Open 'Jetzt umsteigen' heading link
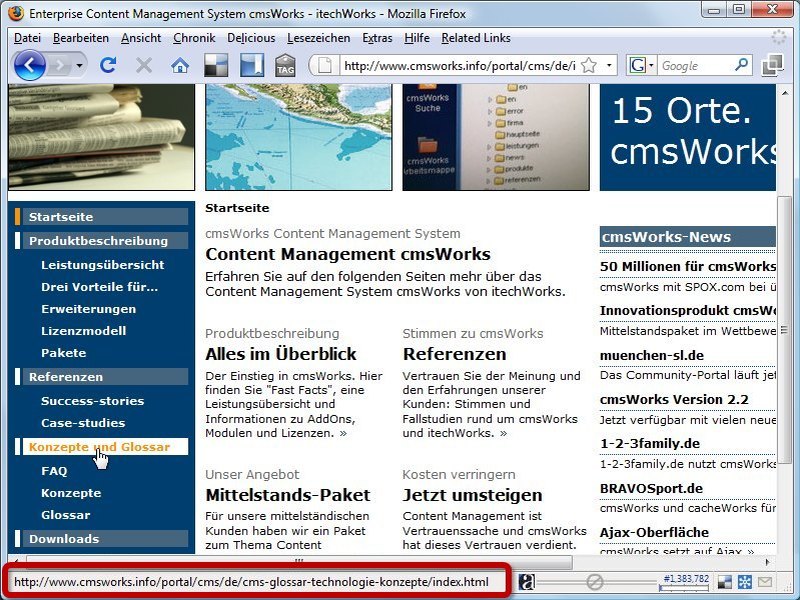This screenshot has width=800, height=600. pyautogui.click(x=472, y=495)
